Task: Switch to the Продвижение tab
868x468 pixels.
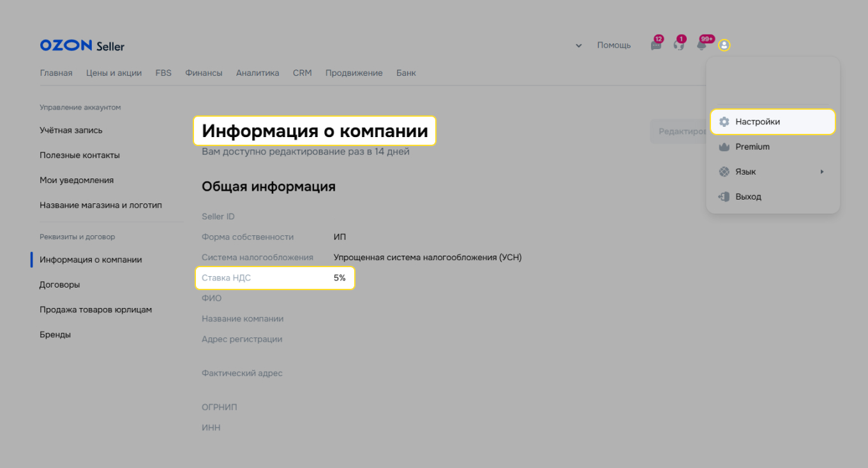Action: [x=354, y=73]
